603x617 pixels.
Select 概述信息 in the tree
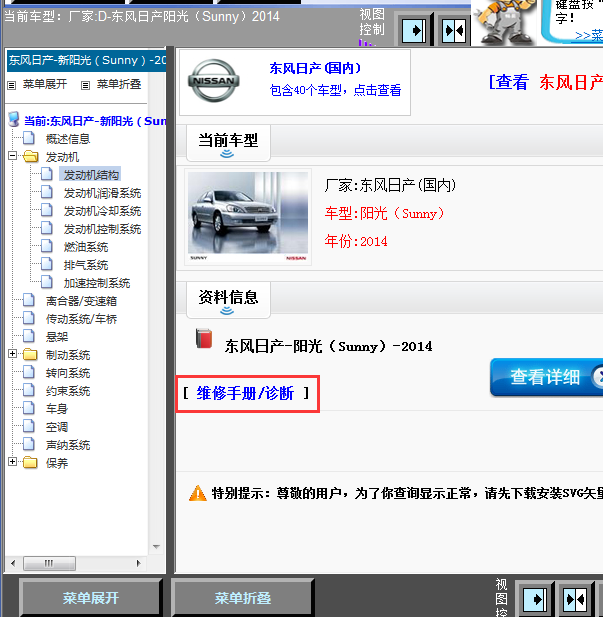pos(68,139)
